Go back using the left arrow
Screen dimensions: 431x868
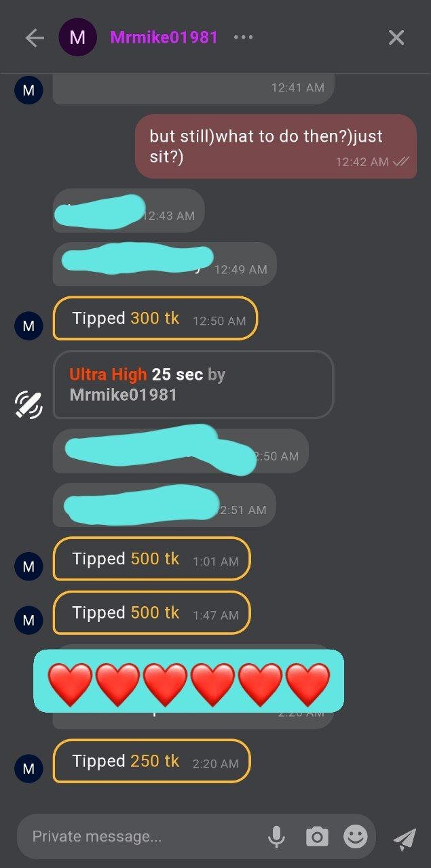[34, 38]
